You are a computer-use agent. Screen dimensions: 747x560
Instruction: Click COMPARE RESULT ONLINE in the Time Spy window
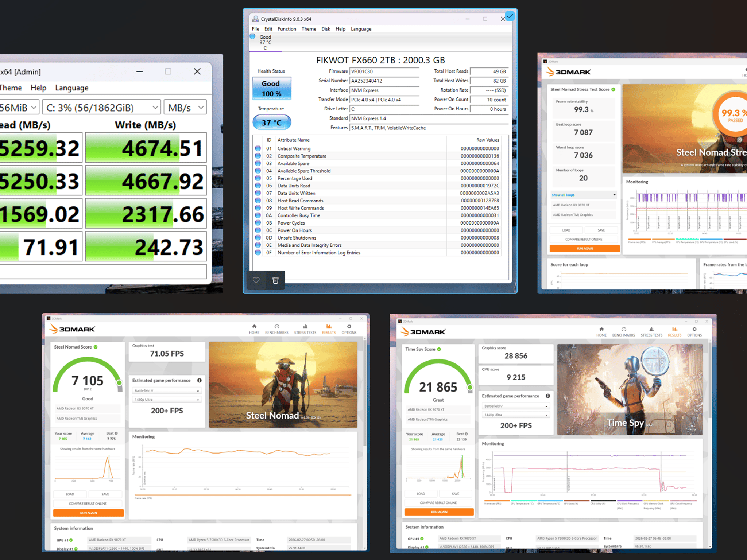pyautogui.click(x=438, y=503)
